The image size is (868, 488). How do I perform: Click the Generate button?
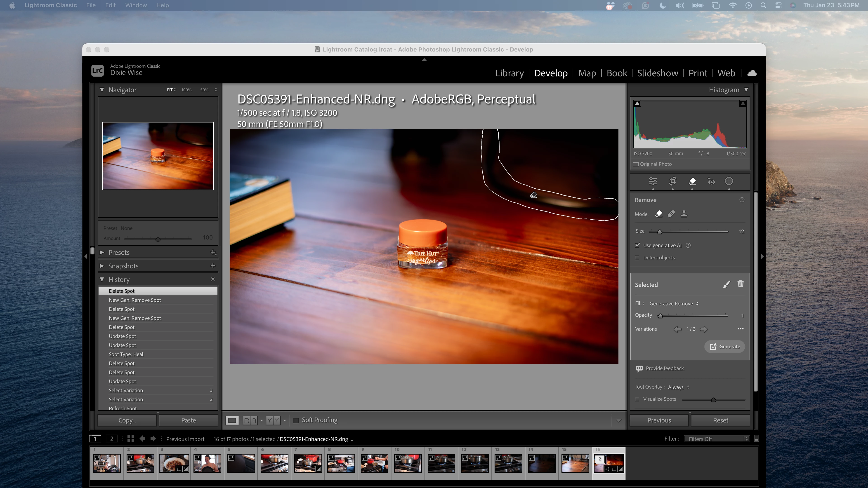click(725, 347)
